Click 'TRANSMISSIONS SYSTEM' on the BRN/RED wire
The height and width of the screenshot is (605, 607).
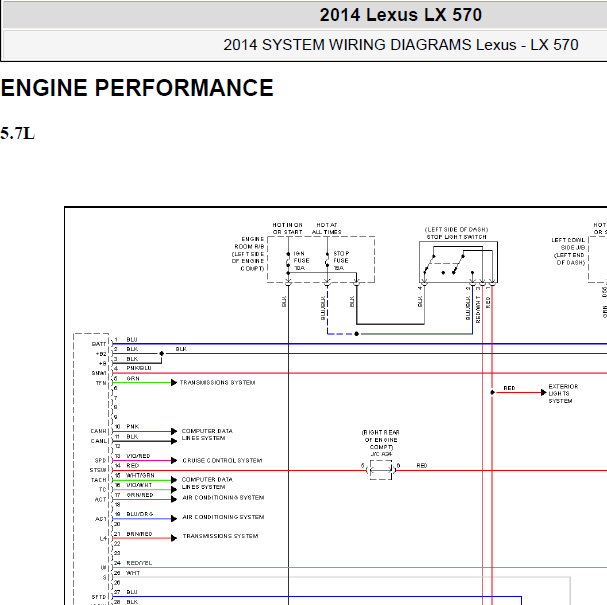(220, 536)
